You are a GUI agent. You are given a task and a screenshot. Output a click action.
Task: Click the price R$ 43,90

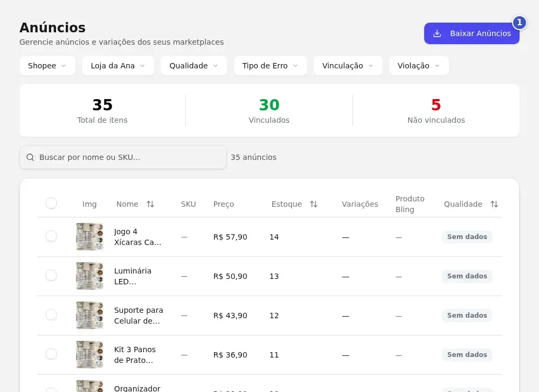coord(230,316)
